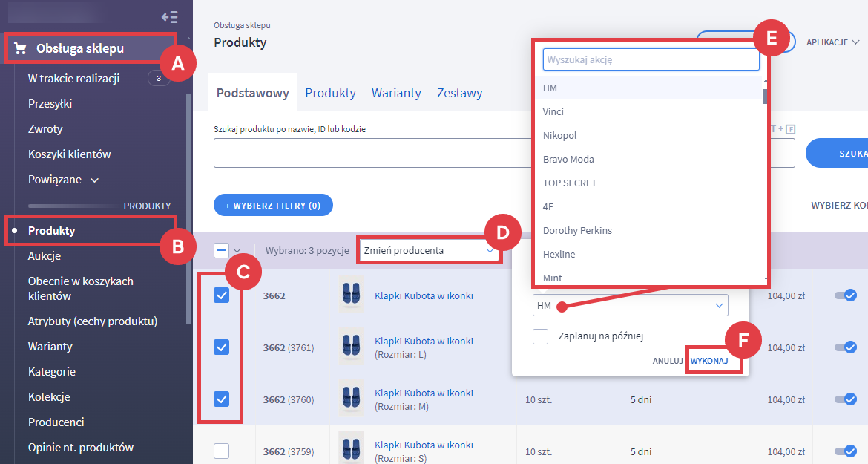Collapse the sidebar with the arrow icon
868x464 pixels.
[x=169, y=17]
